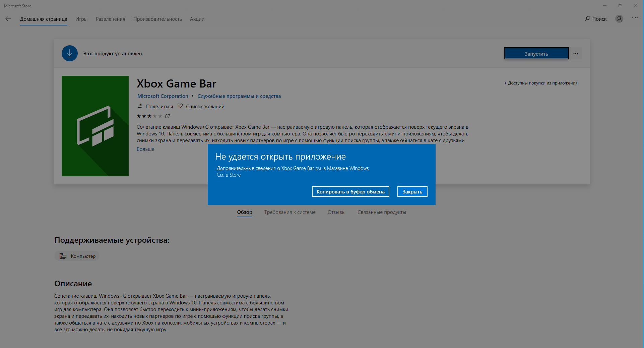This screenshot has width=644, height=348.
Task: Select the Обзор section tab
Action: coord(245,212)
